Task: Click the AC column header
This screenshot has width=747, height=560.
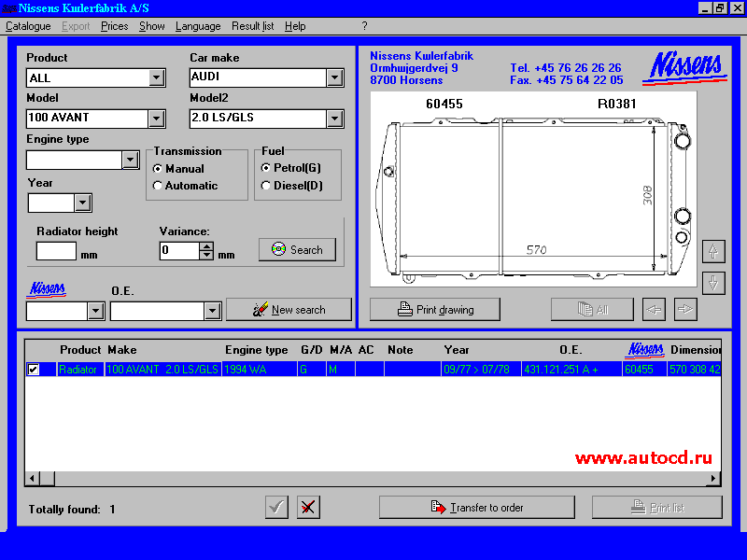Action: coord(366,350)
